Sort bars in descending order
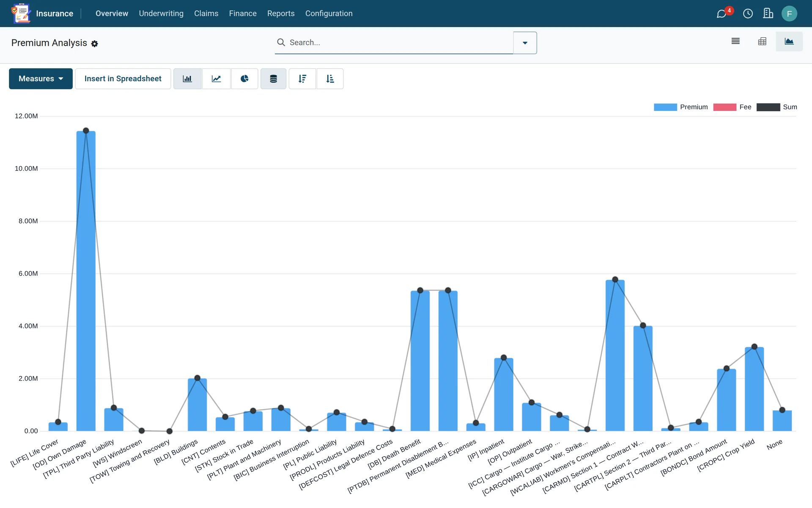The width and height of the screenshot is (812, 508). click(302, 79)
